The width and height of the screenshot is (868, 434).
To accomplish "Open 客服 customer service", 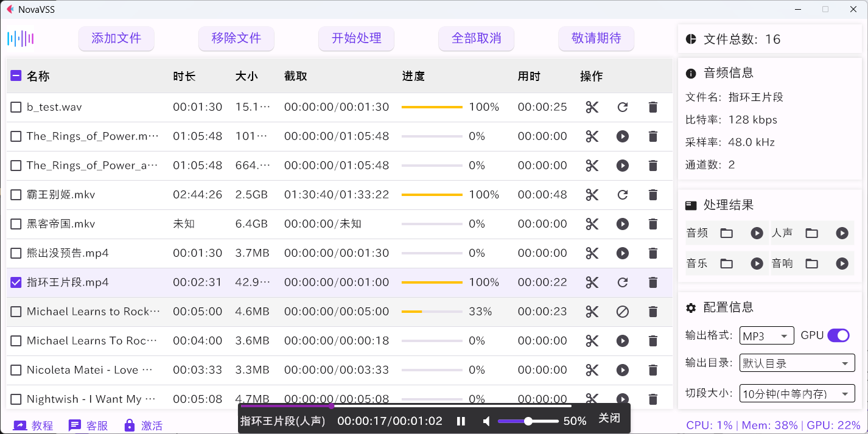I will pyautogui.click(x=88, y=425).
